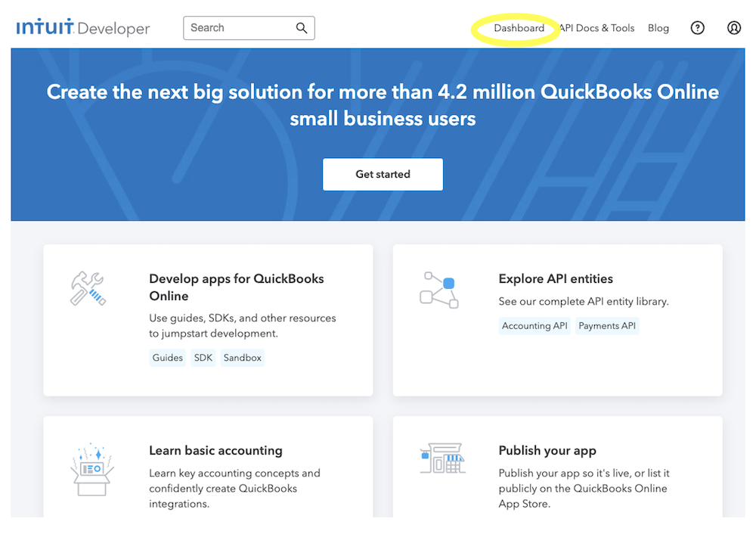The height and width of the screenshot is (534, 756).
Task: Click 'Use guides, SDKs, and other resources' text
Action: point(243,325)
